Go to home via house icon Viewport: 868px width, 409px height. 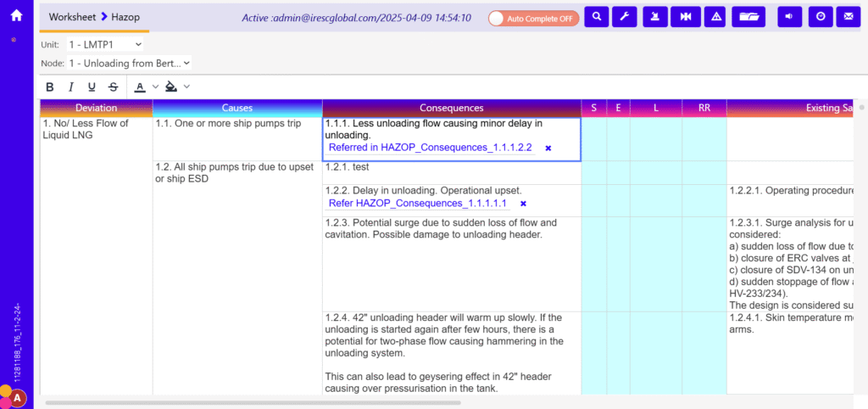(16, 14)
